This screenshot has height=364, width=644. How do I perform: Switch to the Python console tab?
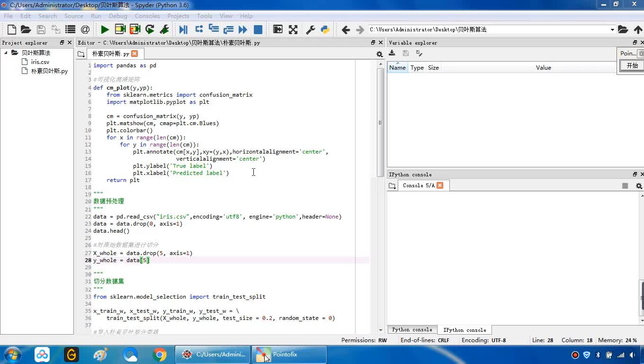[412, 330]
